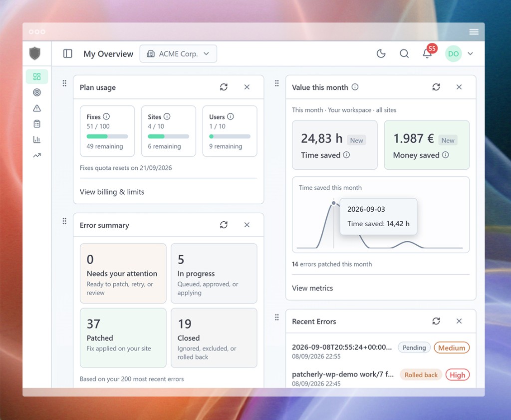Click the 1.987 € Money saved card

click(427, 145)
